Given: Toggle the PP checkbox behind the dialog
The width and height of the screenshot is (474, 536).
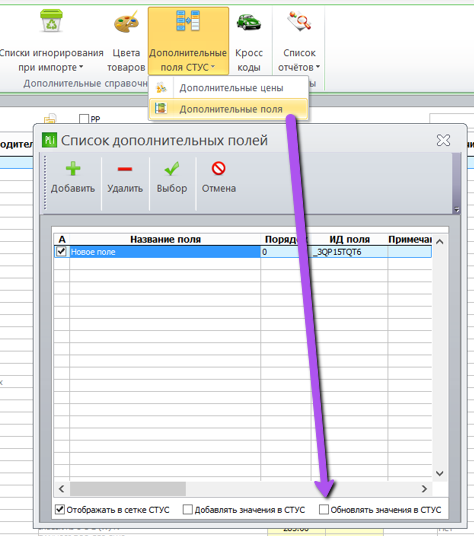Looking at the screenshot, I should 84,119.
